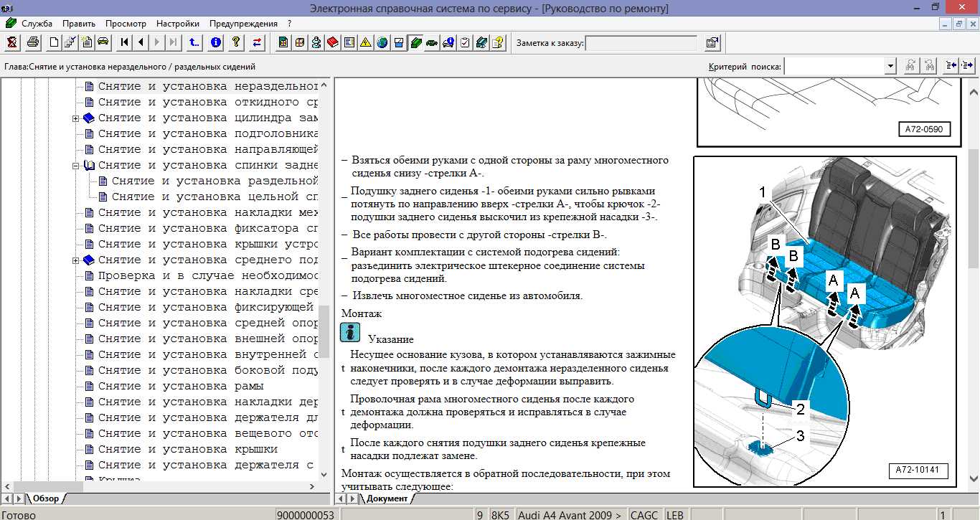
Task: Select 'Снятие и установка фиксатора сп' item
Action: click(x=207, y=229)
